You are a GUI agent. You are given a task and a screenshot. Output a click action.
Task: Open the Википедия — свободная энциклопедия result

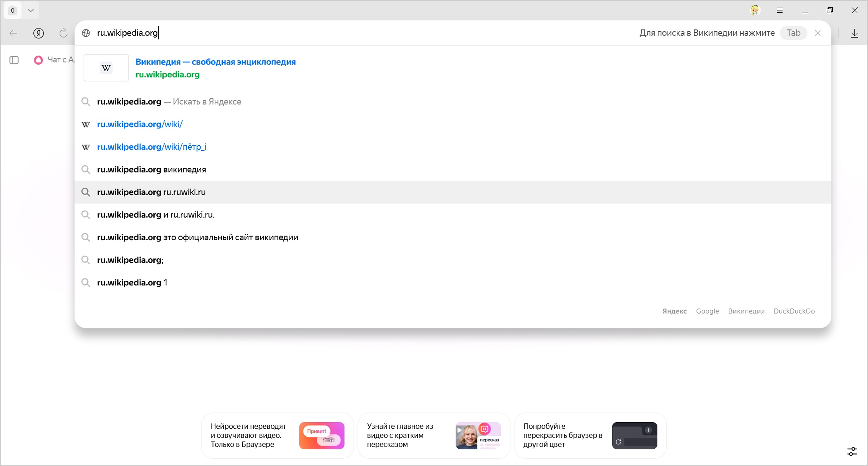tap(215, 62)
